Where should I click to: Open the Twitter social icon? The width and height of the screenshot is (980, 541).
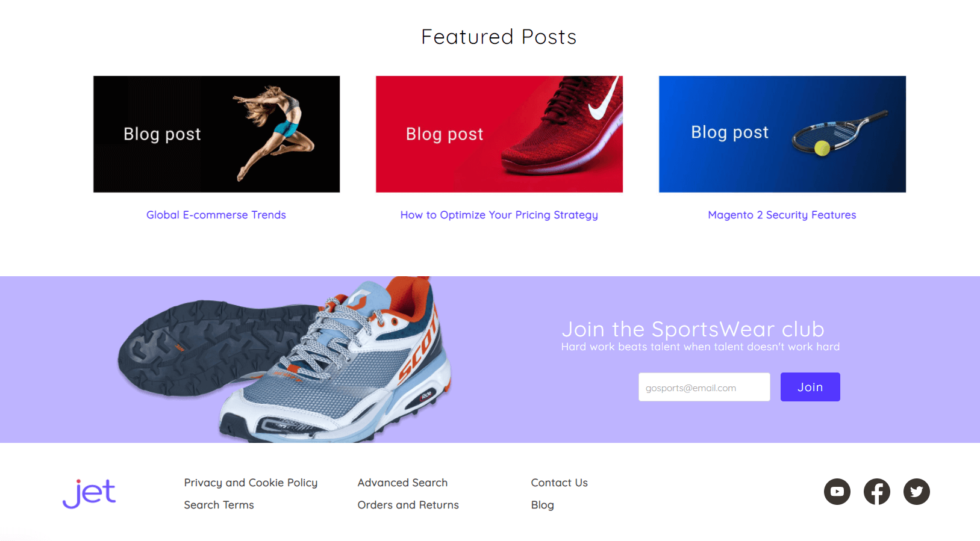[916, 492]
